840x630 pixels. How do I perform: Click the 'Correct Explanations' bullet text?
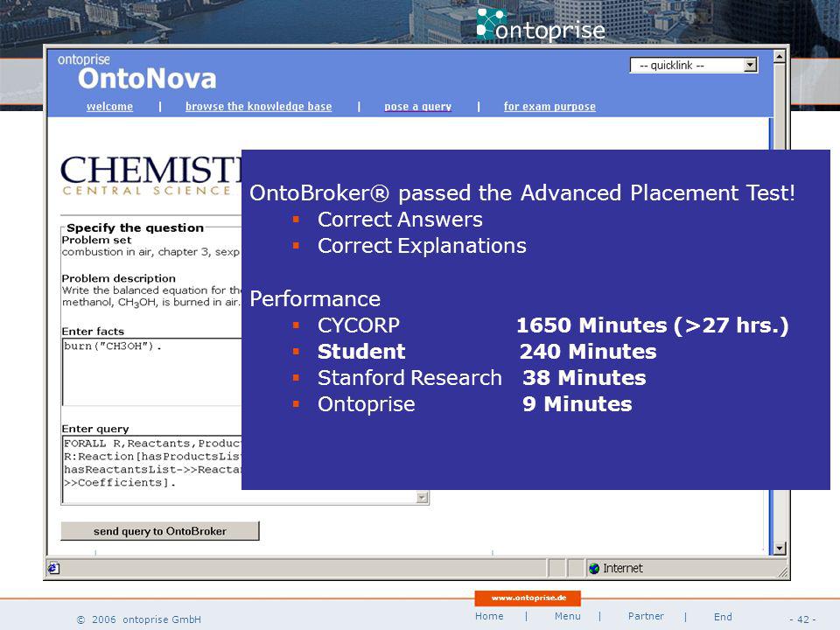pyautogui.click(x=422, y=246)
